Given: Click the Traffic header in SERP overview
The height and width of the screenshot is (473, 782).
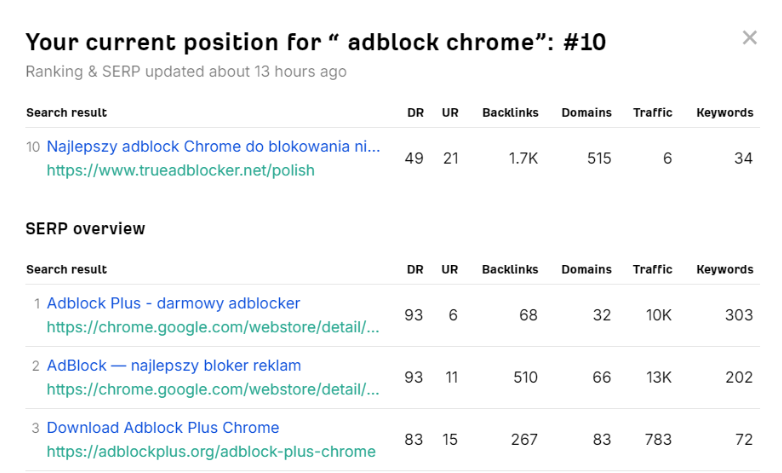Looking at the screenshot, I should [x=652, y=269].
